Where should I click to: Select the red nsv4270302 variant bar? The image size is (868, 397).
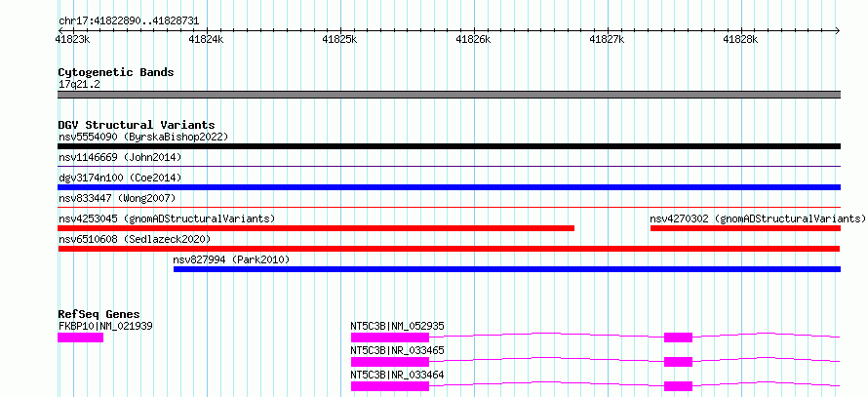click(746, 228)
